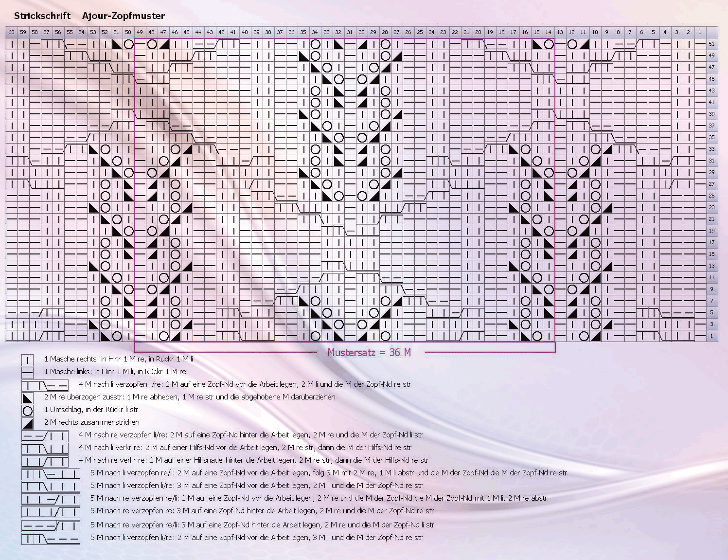Select the '4 M nach li verkr re' cable symbol
The image size is (728, 560).
45,449
